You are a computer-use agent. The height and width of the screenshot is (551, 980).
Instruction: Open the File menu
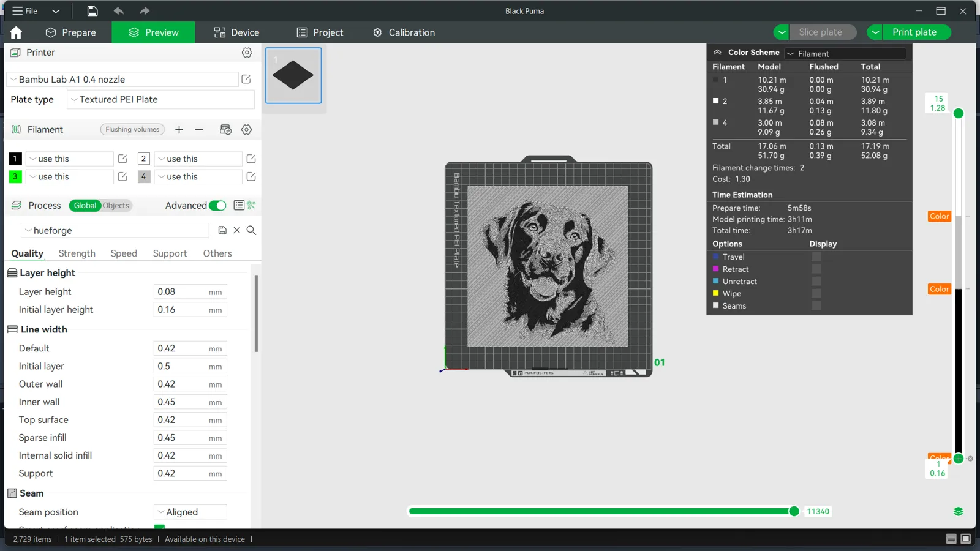point(25,11)
